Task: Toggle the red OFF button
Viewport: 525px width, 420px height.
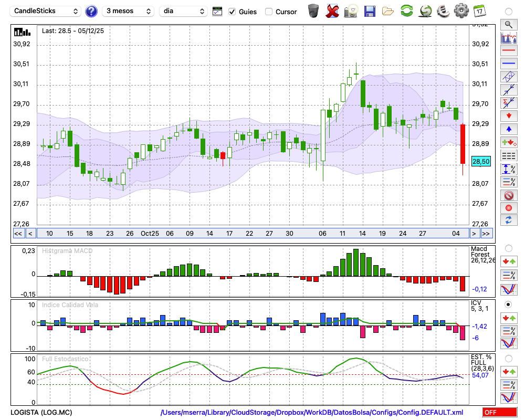Action: point(500,412)
